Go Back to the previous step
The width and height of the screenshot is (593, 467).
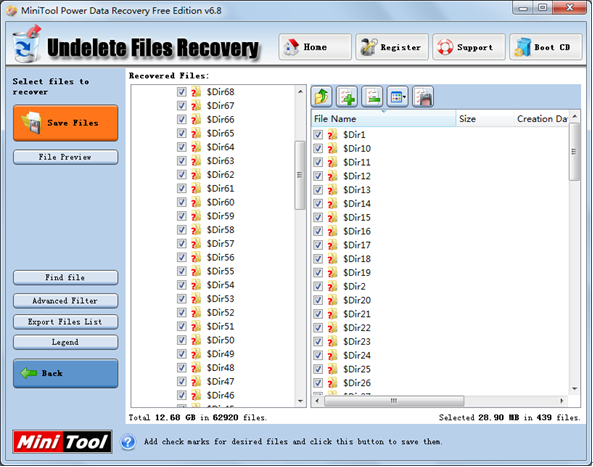click(x=65, y=373)
